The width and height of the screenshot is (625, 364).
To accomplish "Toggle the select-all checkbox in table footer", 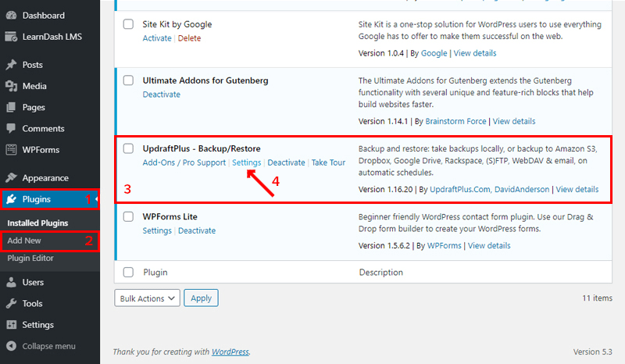I will point(128,273).
